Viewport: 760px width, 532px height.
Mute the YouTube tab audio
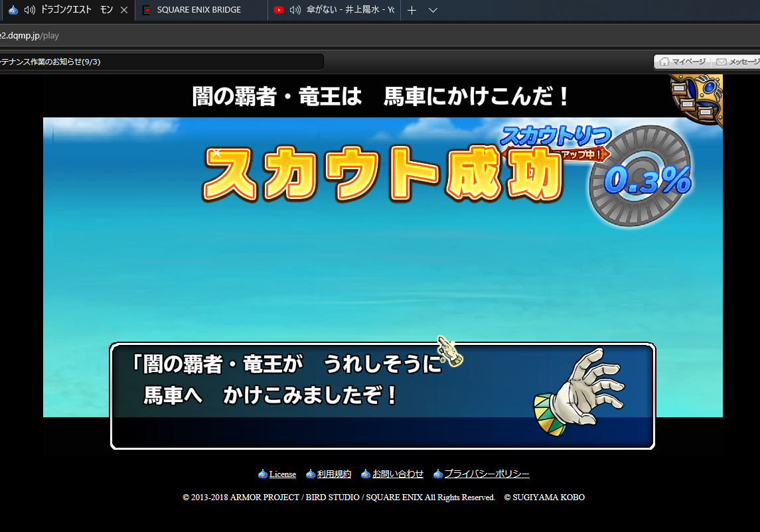tap(295, 11)
